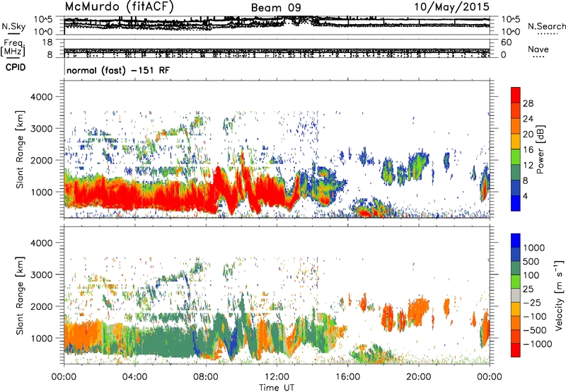Click the -1000 tick on velocity colorbar
The height and width of the screenshot is (392, 566).
(x=538, y=344)
